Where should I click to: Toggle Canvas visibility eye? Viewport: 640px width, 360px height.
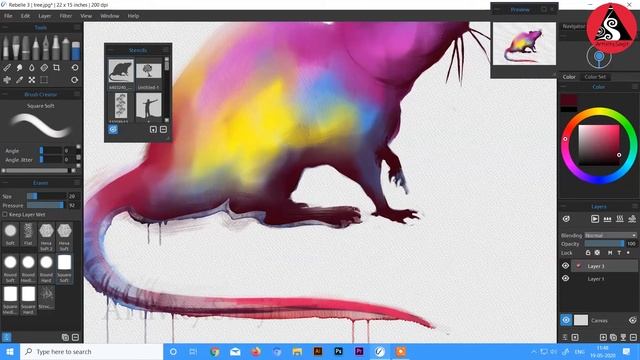(566, 320)
